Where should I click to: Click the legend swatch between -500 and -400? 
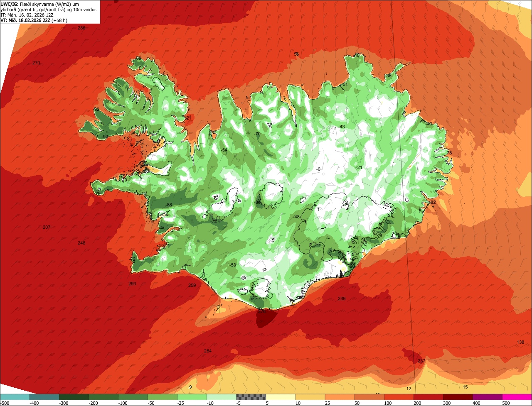[x=15, y=397]
